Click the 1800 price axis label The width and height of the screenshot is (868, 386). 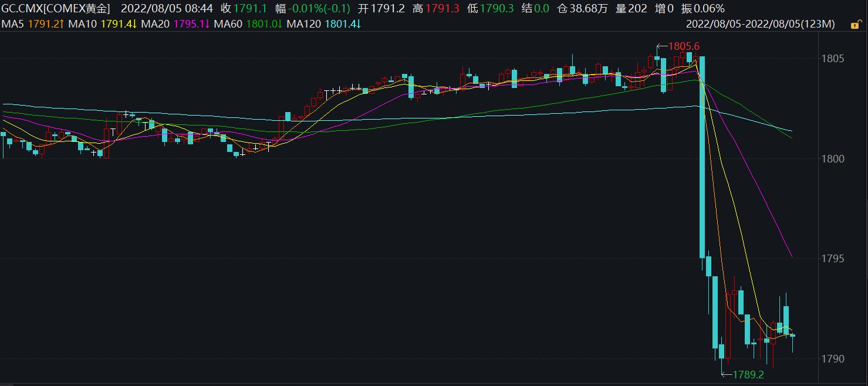tap(833, 158)
